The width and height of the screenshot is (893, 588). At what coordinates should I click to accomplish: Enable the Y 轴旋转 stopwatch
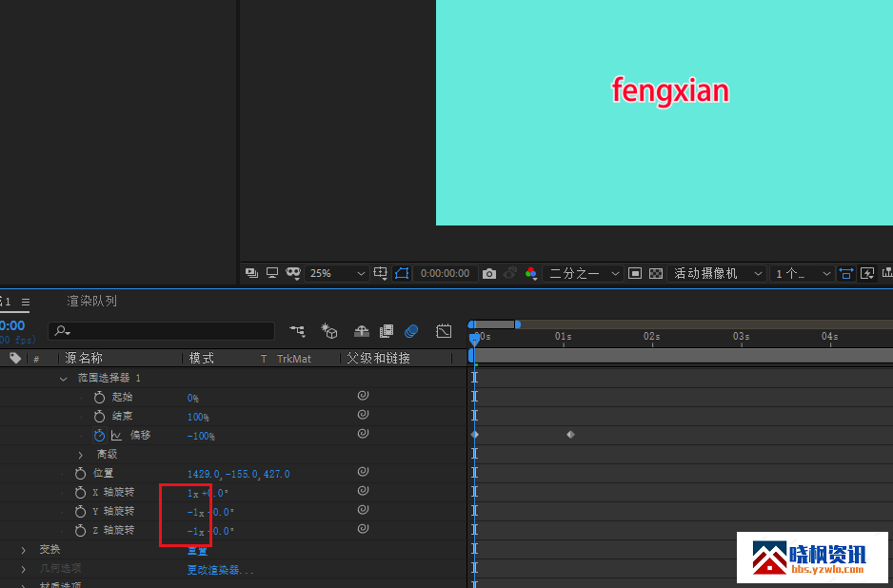click(x=80, y=512)
